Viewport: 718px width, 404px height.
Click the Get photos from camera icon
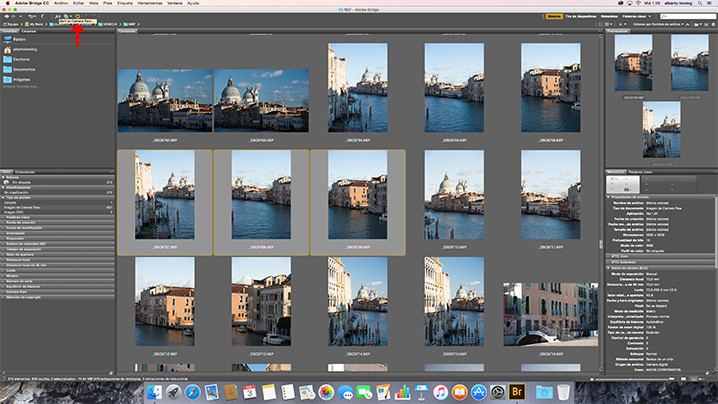coord(58,16)
